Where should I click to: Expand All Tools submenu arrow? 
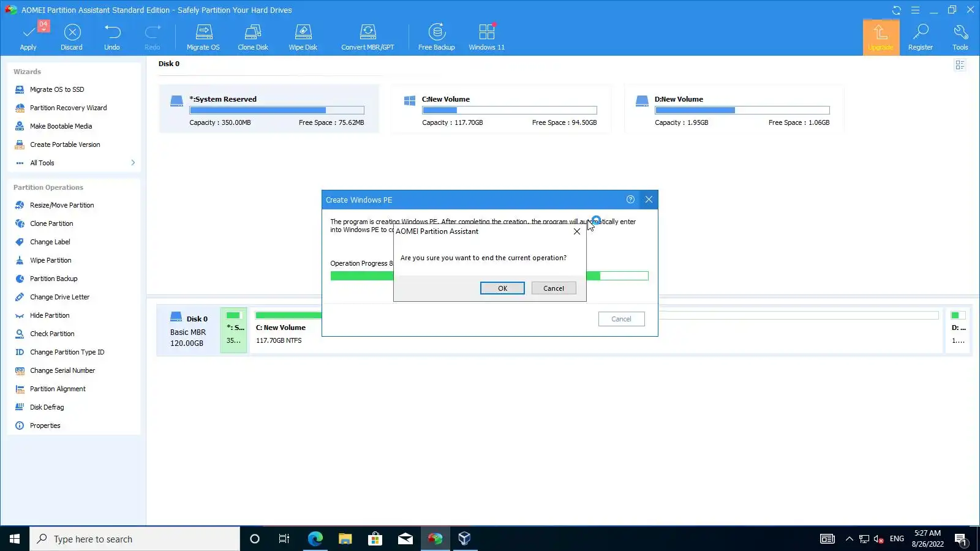(x=133, y=163)
